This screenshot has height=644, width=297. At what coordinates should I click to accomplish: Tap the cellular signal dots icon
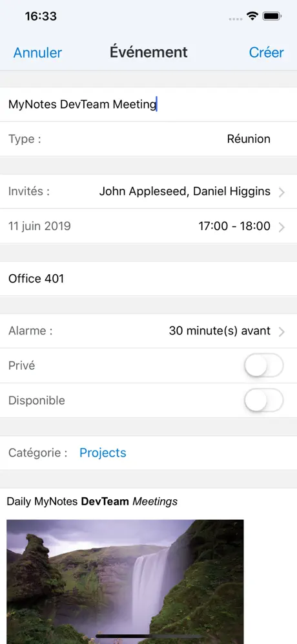(x=236, y=19)
